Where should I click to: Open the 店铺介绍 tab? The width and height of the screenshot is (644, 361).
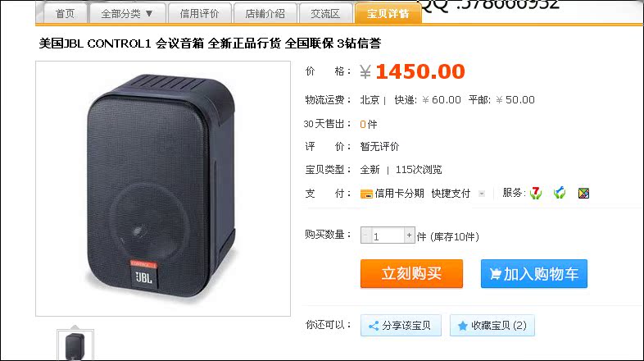(x=265, y=14)
